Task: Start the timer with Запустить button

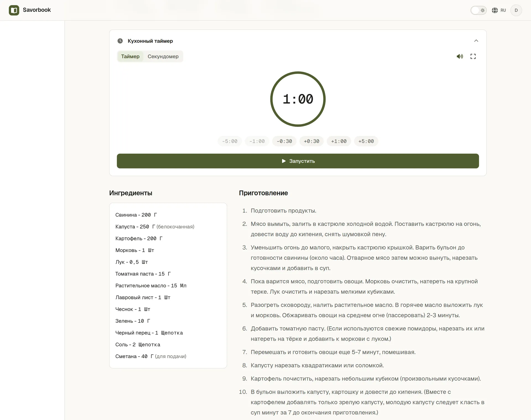Action: (x=298, y=161)
